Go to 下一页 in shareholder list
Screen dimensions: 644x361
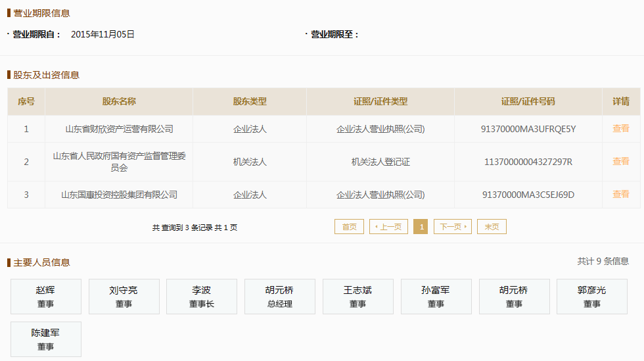(x=453, y=227)
